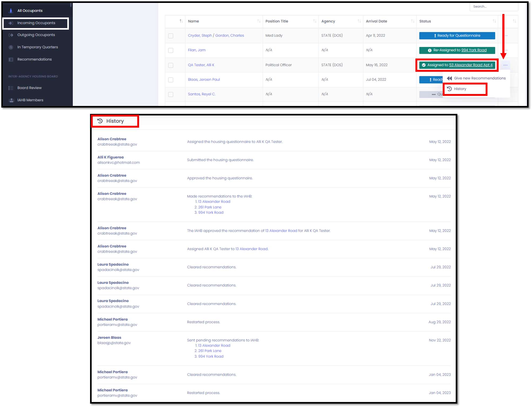Viewport: 532px width, 407px height.
Task: Click Med Lady position cell
Action: pos(274,35)
